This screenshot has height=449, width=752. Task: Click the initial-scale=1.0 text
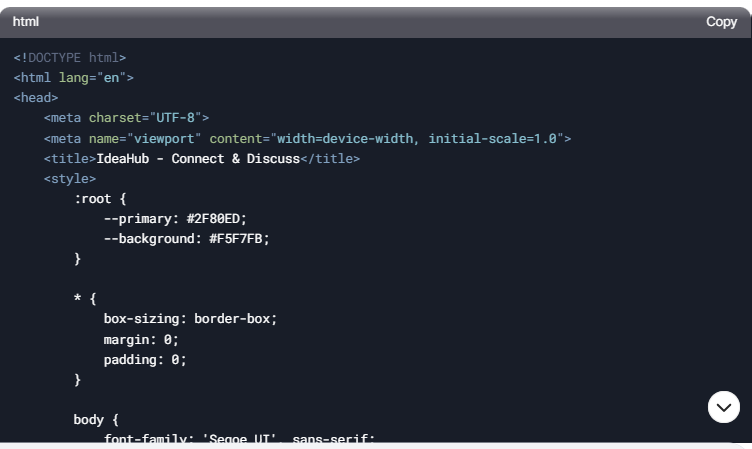[493, 139]
